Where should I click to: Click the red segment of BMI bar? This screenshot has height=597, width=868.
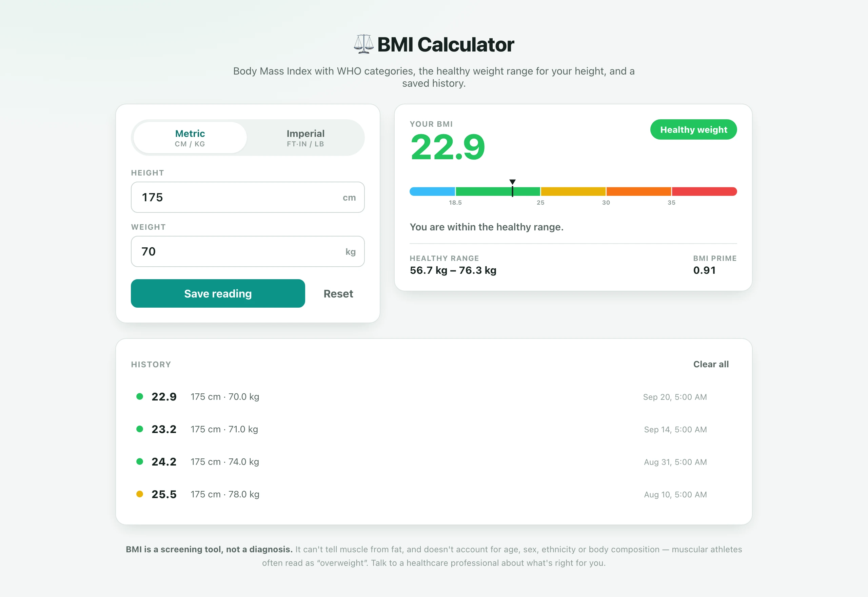coord(705,191)
